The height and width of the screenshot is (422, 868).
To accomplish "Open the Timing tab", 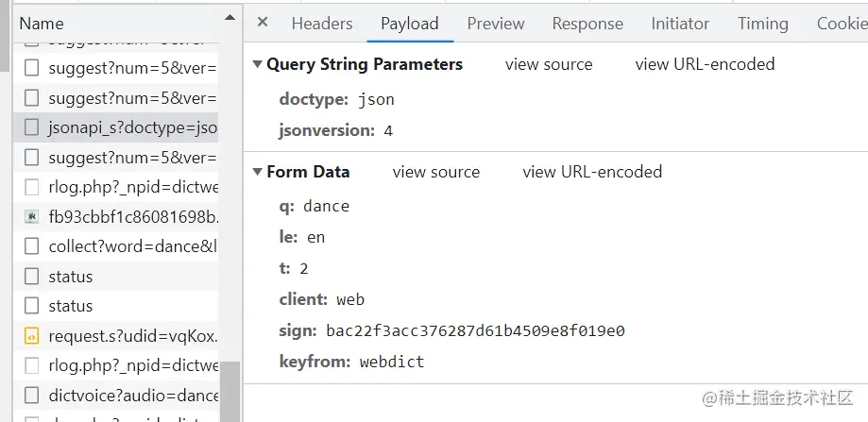I will click(762, 24).
